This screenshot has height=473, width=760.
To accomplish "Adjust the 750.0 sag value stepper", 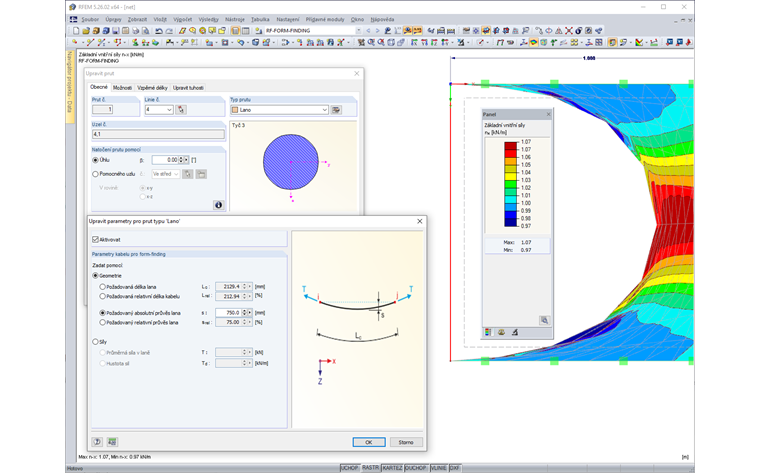I will pos(244,313).
